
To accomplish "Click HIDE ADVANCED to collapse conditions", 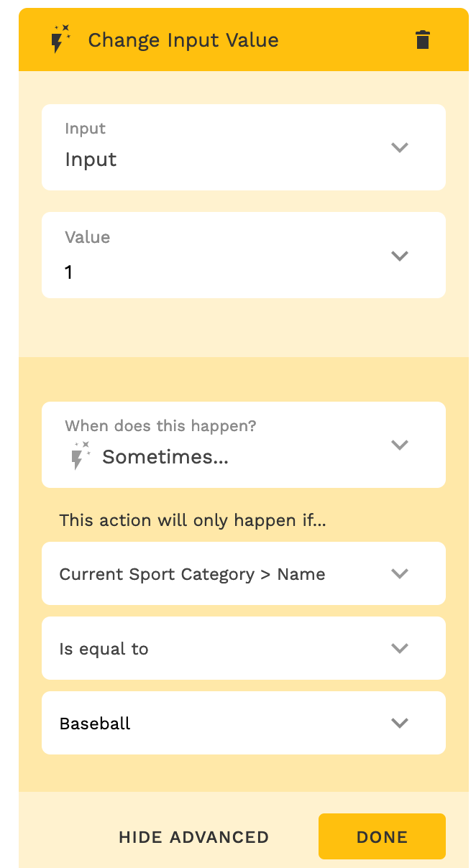I will tap(193, 837).
